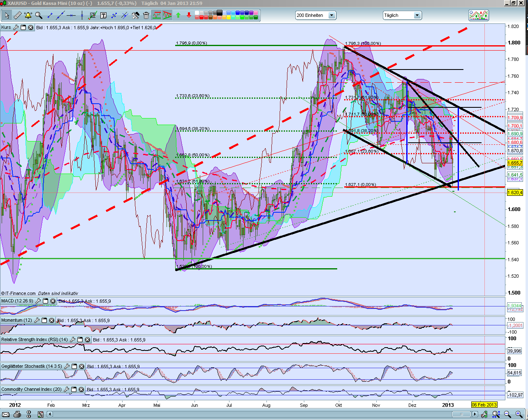Click the Momentum (12) panel label
Screen dimensions: 528x420
16,320
